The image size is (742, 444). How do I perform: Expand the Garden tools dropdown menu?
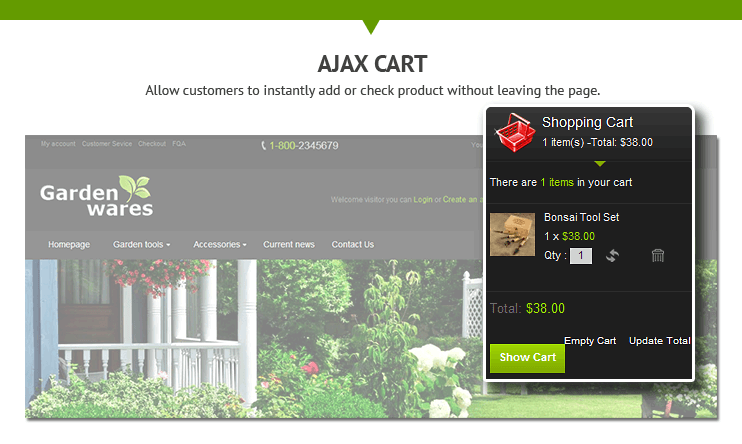141,244
